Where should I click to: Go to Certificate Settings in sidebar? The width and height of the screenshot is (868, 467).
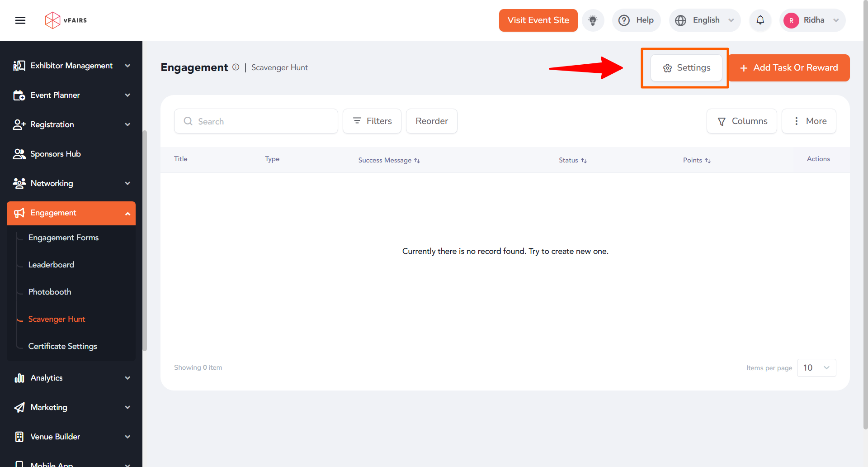tap(62, 346)
